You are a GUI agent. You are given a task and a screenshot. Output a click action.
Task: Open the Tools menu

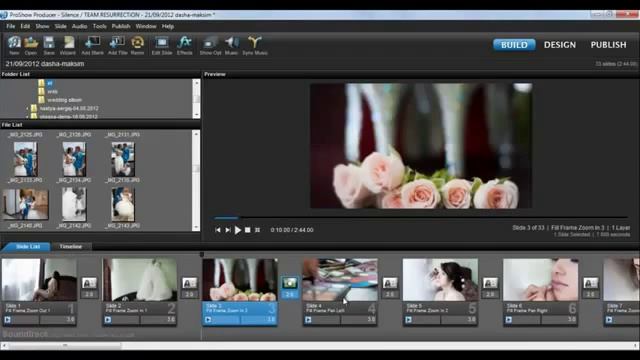99,26
